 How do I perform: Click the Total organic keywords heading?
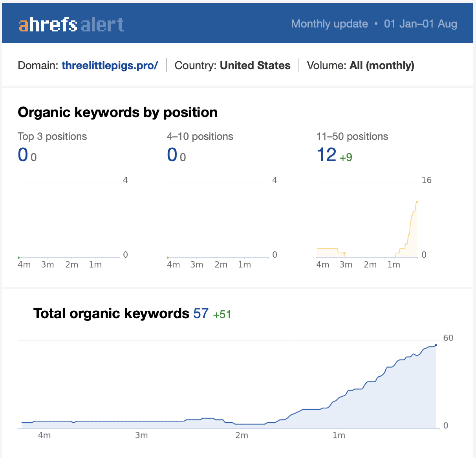(x=111, y=313)
